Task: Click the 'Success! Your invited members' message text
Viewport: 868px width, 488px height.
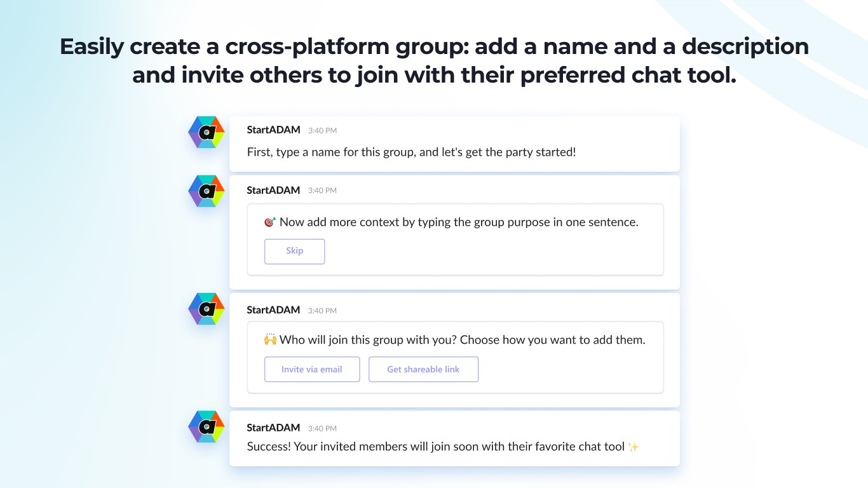Action: point(435,447)
